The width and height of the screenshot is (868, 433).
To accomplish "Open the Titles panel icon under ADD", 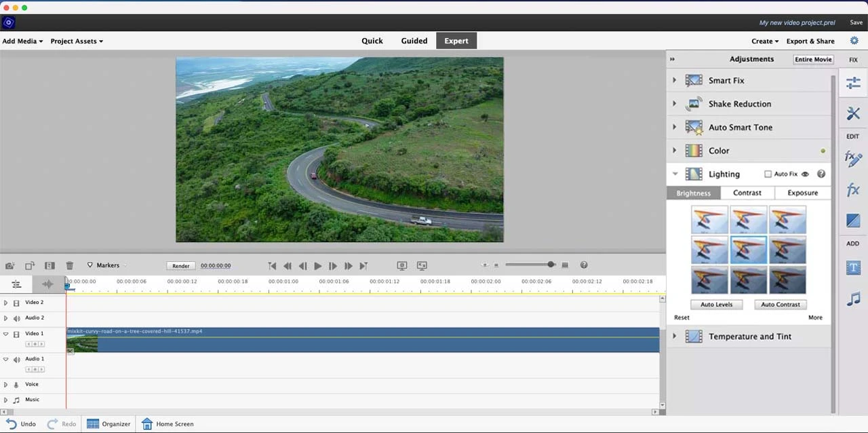I will (x=852, y=267).
